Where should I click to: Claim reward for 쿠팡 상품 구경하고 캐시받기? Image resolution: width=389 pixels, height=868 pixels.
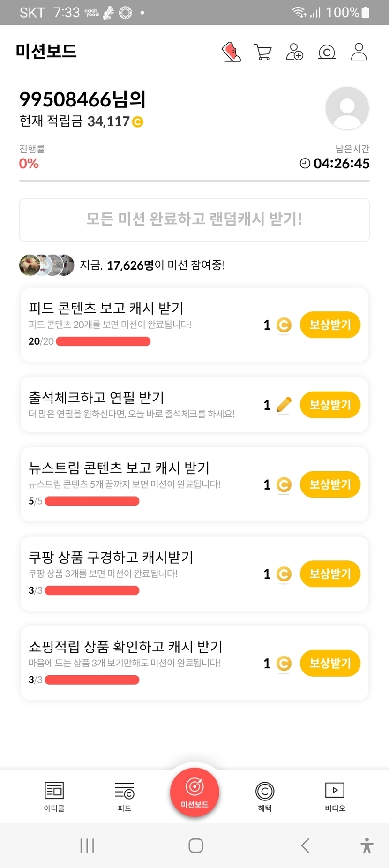[330, 574]
